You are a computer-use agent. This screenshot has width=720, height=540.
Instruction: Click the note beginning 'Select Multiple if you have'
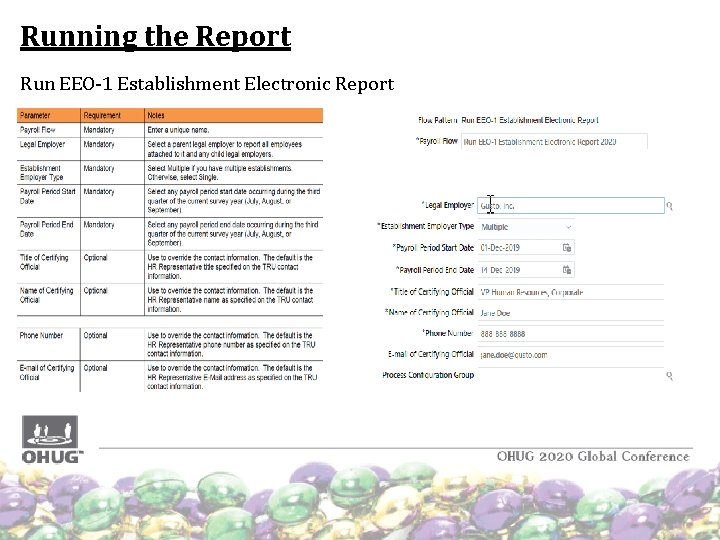(220, 173)
